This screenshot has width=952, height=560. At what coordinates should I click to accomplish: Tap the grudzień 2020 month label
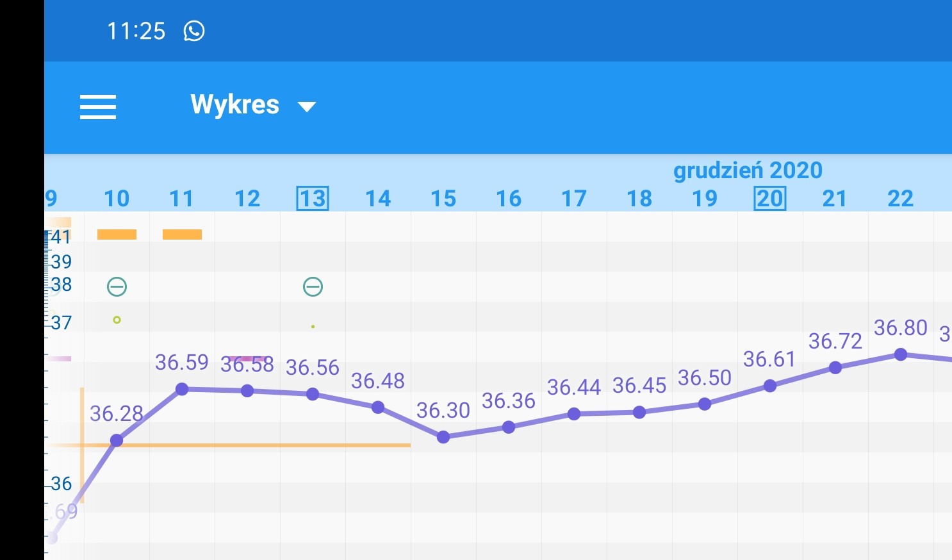(x=748, y=170)
